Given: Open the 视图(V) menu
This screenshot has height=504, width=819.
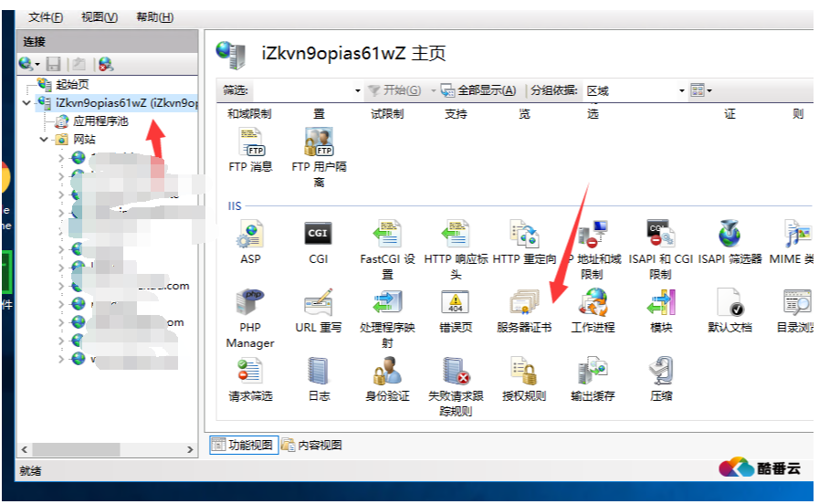Looking at the screenshot, I should (100, 17).
